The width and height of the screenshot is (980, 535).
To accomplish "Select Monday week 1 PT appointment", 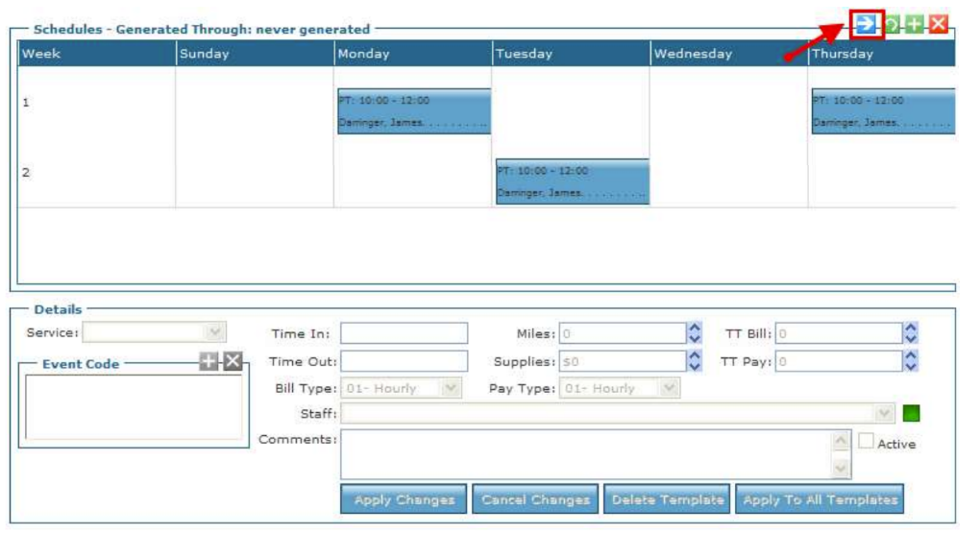I will 413,111.
